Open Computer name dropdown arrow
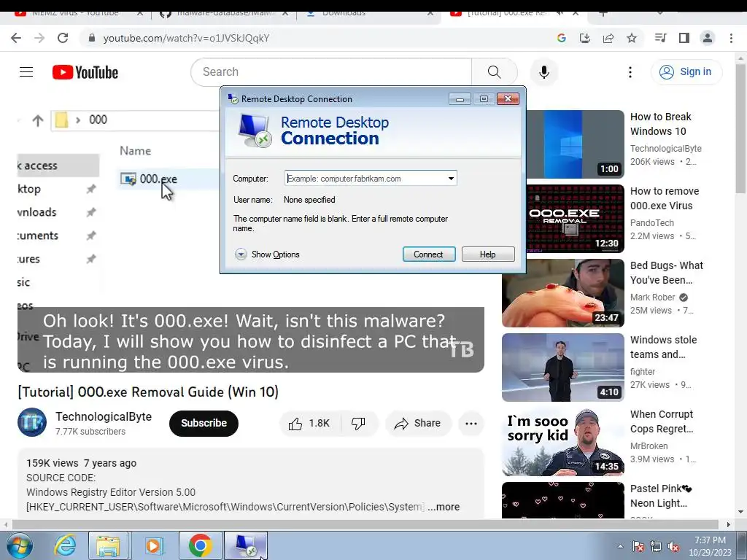The width and height of the screenshot is (747, 560). point(451,179)
